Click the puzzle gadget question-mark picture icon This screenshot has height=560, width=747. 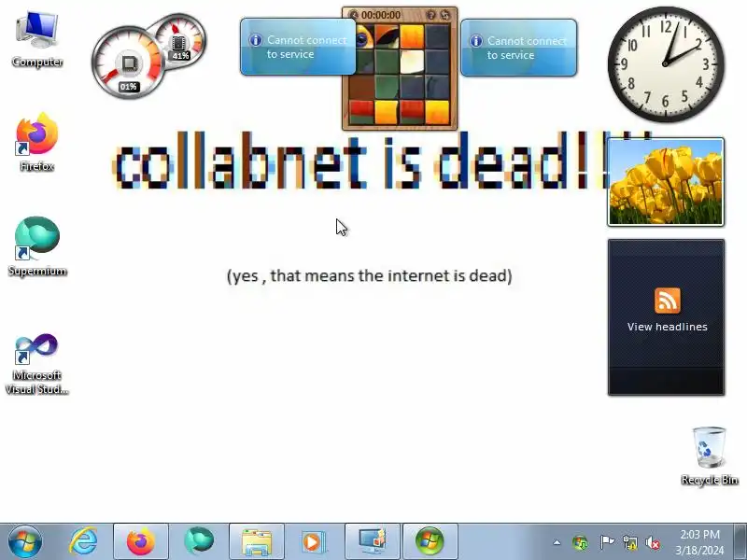click(431, 15)
